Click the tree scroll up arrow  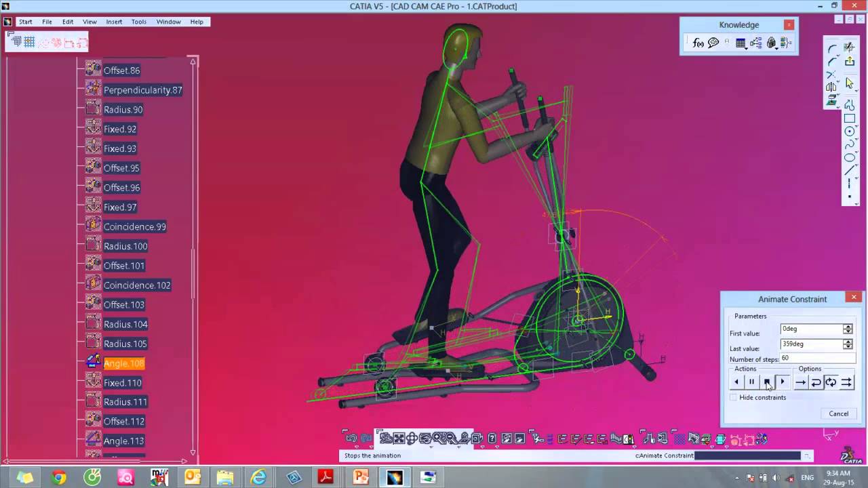tap(193, 62)
